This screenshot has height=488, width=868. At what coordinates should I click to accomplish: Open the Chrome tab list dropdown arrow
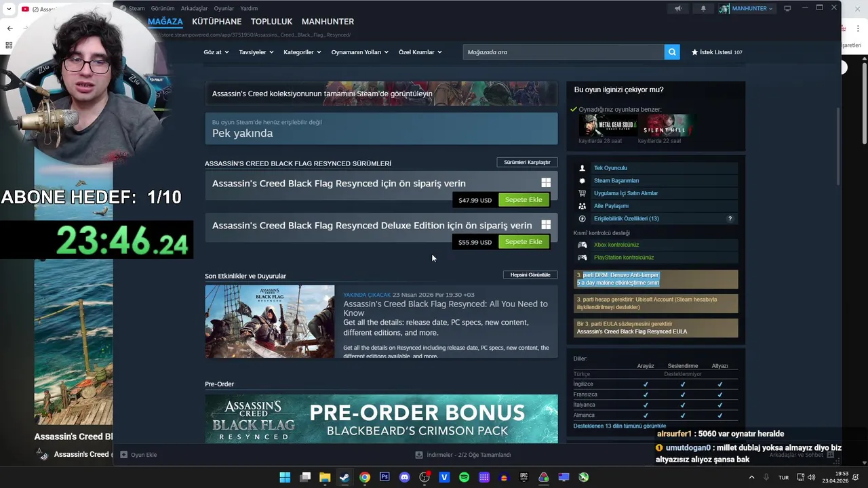tap(9, 9)
